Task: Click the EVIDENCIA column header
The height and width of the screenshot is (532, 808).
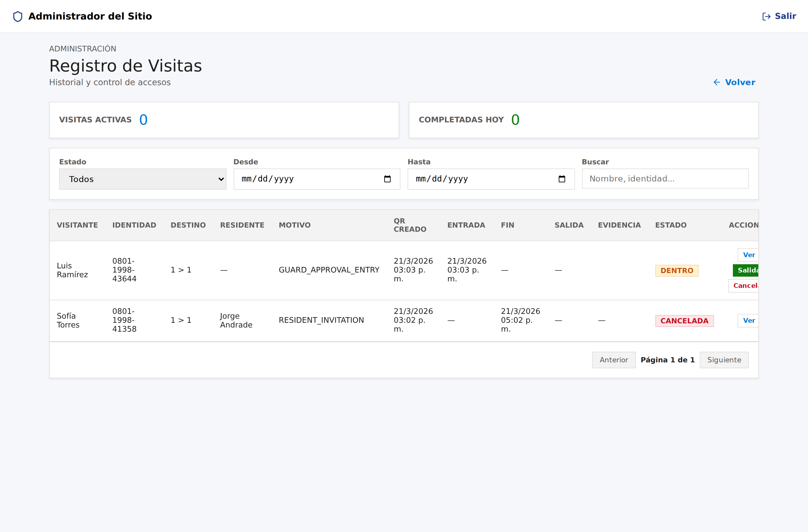Action: [x=619, y=225]
